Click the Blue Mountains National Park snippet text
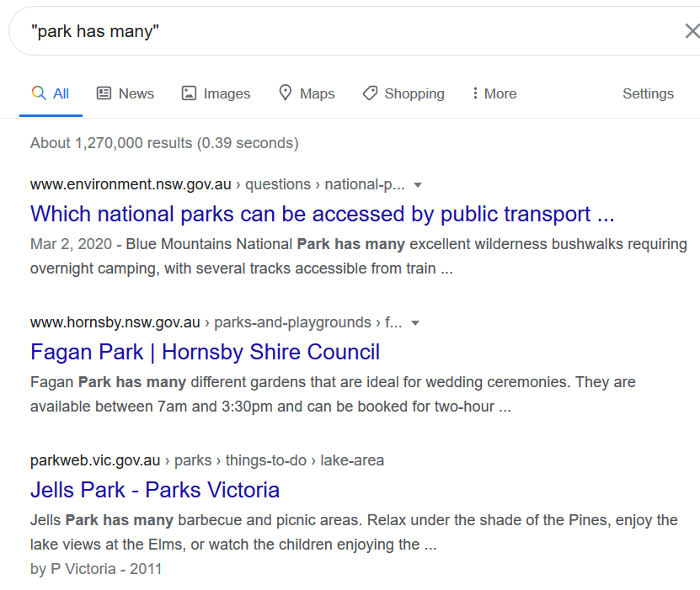Image resolution: width=700 pixels, height=590 pixels. [x=359, y=257]
